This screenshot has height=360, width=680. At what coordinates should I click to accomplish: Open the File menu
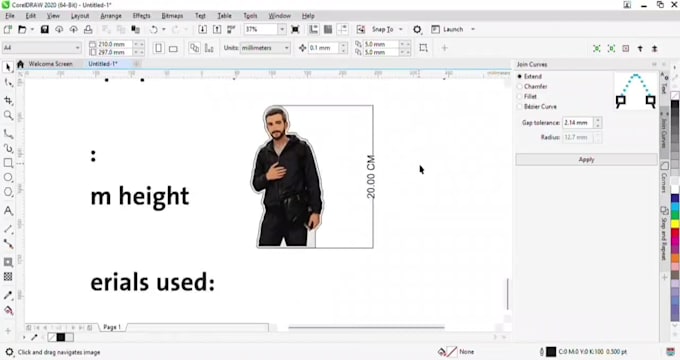click(10, 16)
